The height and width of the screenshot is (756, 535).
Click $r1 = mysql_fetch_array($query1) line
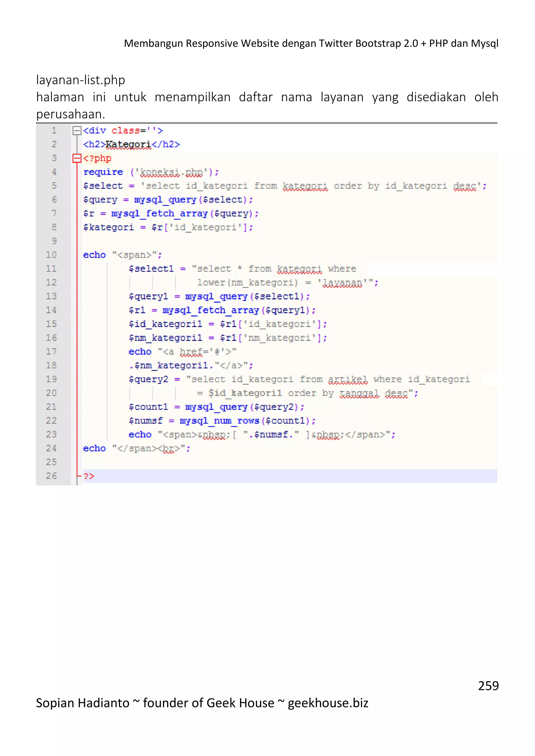222,310
